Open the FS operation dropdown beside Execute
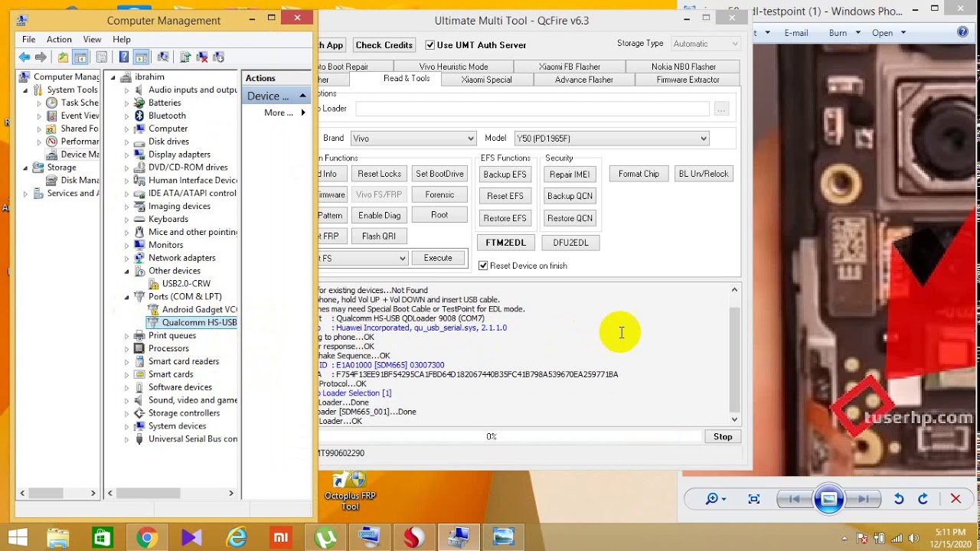Viewport: 980px width, 551px height. pyautogui.click(x=363, y=259)
